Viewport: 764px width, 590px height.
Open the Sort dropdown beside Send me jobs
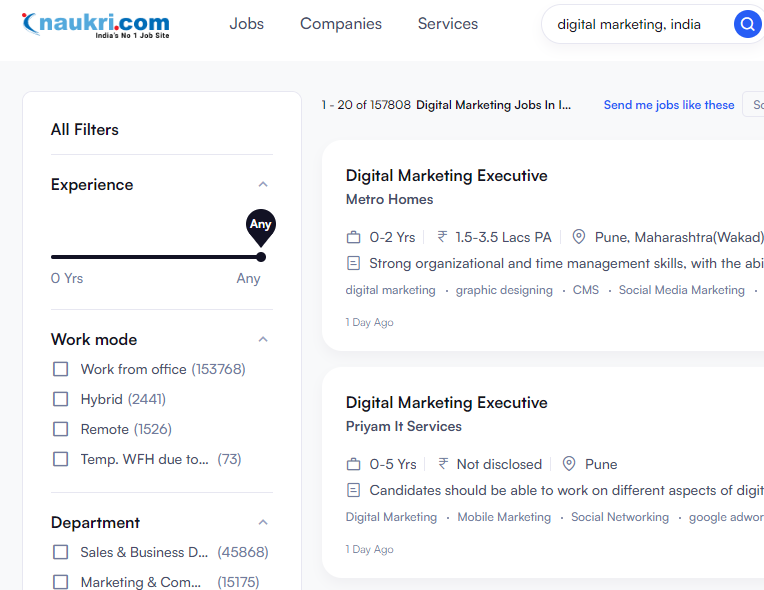click(x=753, y=104)
